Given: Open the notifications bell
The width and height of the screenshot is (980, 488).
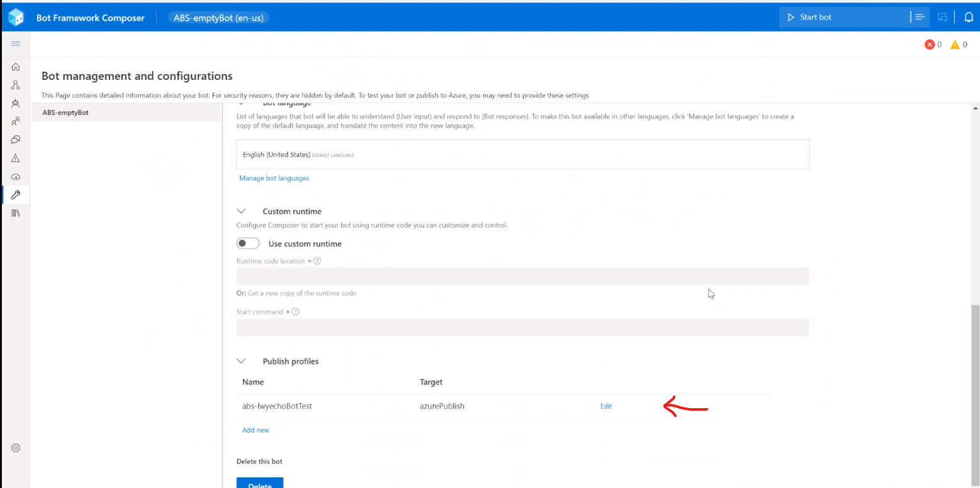Looking at the screenshot, I should pyautogui.click(x=969, y=17).
